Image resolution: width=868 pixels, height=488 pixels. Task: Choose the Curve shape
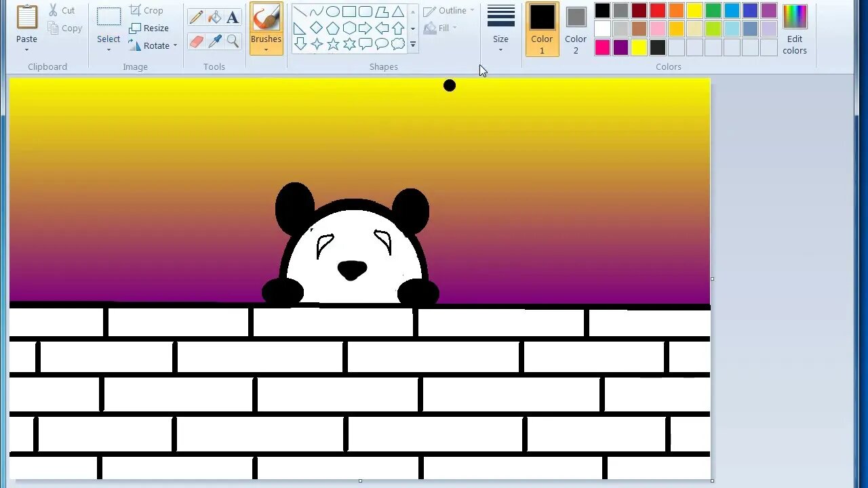[316, 12]
